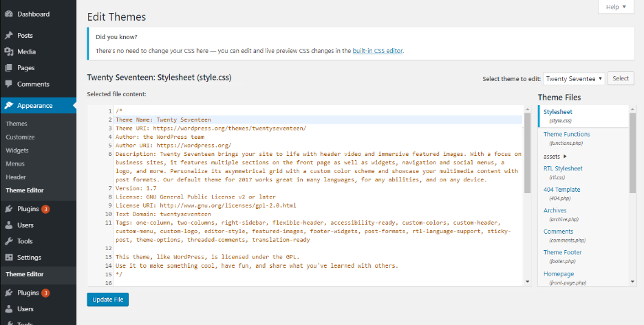Click the line 'License URI: http://www.gnu.org/licenses/gpl-2.0.html'
This screenshot has width=644, height=325.
pos(206,205)
